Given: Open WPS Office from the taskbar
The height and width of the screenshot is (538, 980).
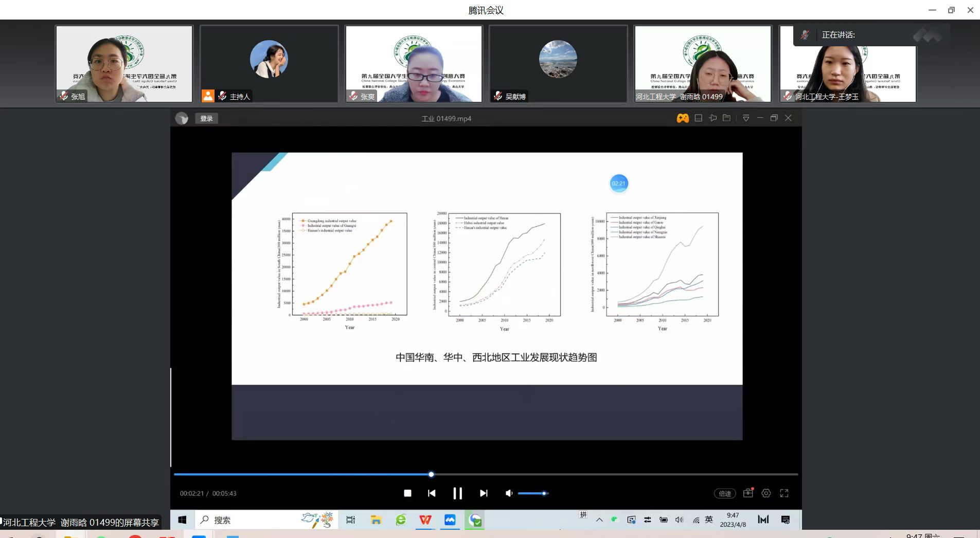Looking at the screenshot, I should point(425,520).
